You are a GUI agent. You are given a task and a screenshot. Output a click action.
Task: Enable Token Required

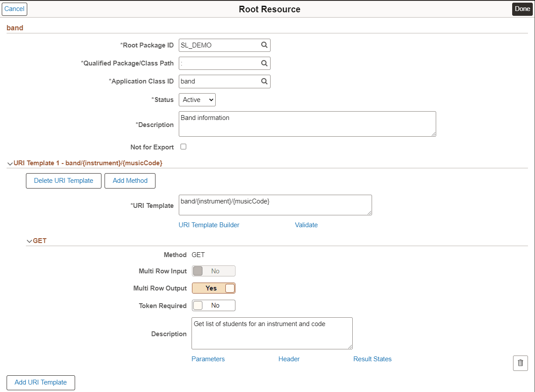click(x=213, y=305)
